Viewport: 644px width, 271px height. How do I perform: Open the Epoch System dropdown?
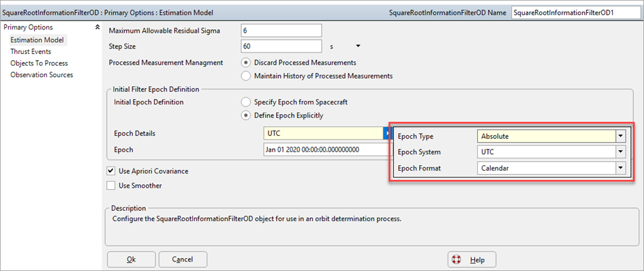click(x=621, y=152)
